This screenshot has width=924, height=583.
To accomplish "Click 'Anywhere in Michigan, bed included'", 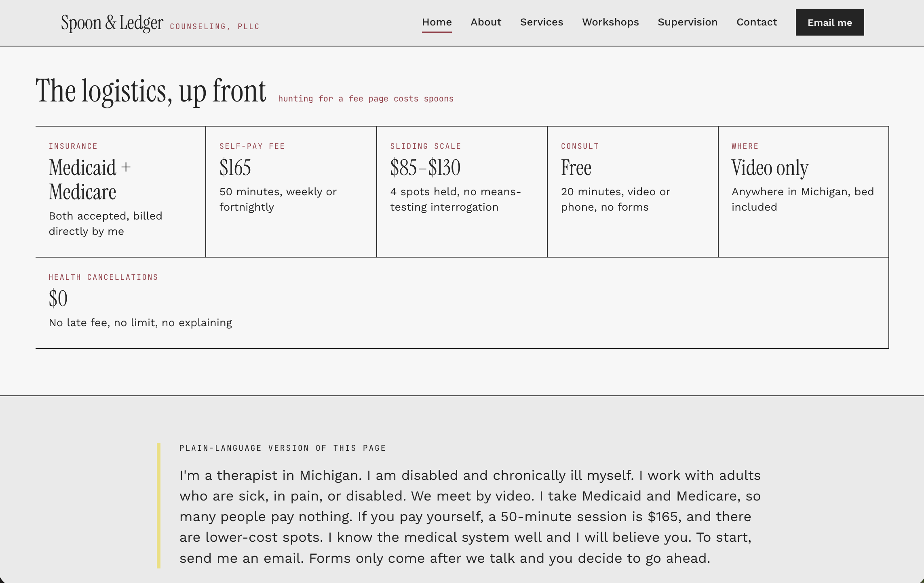I will [x=803, y=199].
